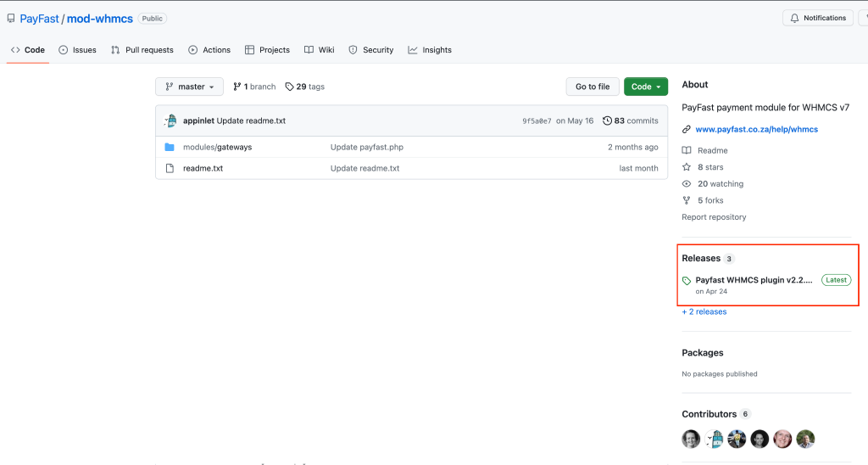Open the Update payfast.php commit message
The width and height of the screenshot is (868, 465).
[367, 148]
